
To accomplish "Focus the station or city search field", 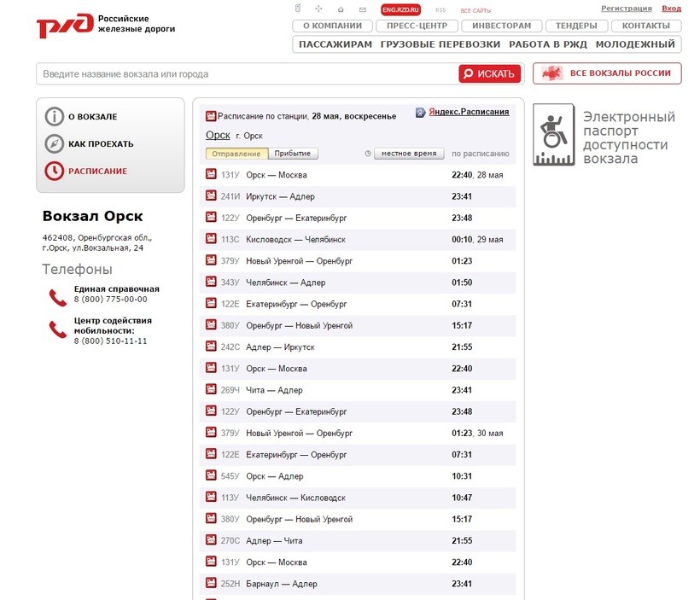I will click(x=248, y=73).
